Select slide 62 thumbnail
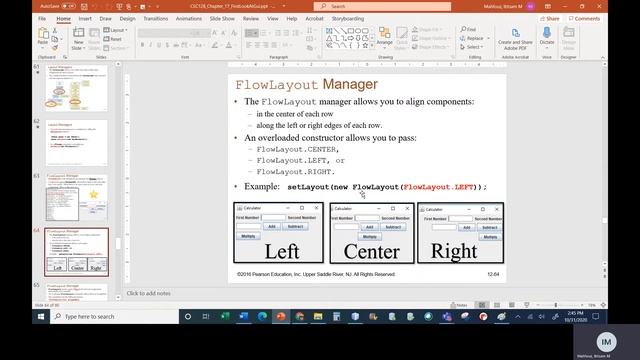The width and height of the screenshot is (640, 360). point(77,143)
